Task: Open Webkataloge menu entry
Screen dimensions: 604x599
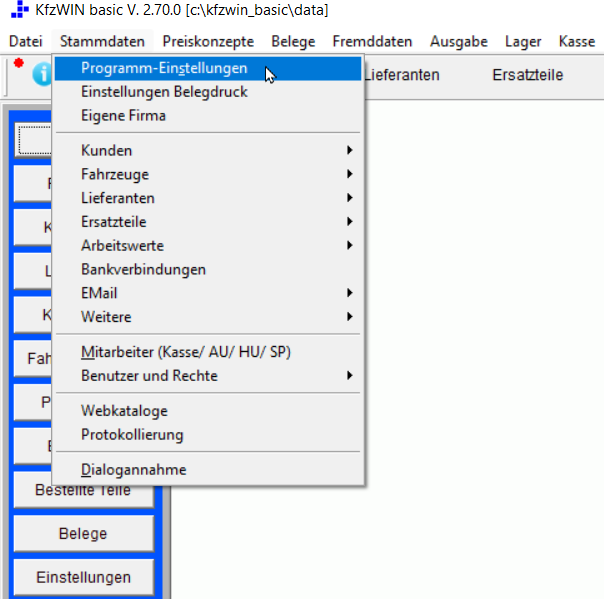Action: 208,411
